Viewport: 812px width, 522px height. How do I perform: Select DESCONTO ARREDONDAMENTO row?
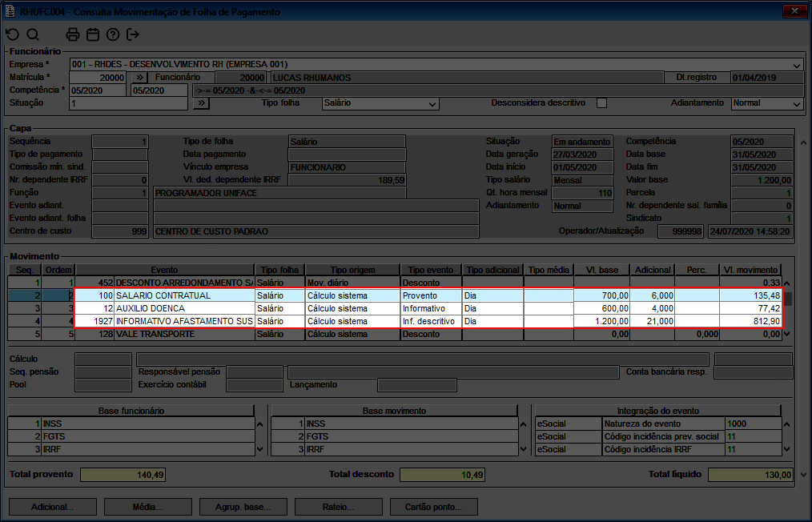[x=395, y=283]
